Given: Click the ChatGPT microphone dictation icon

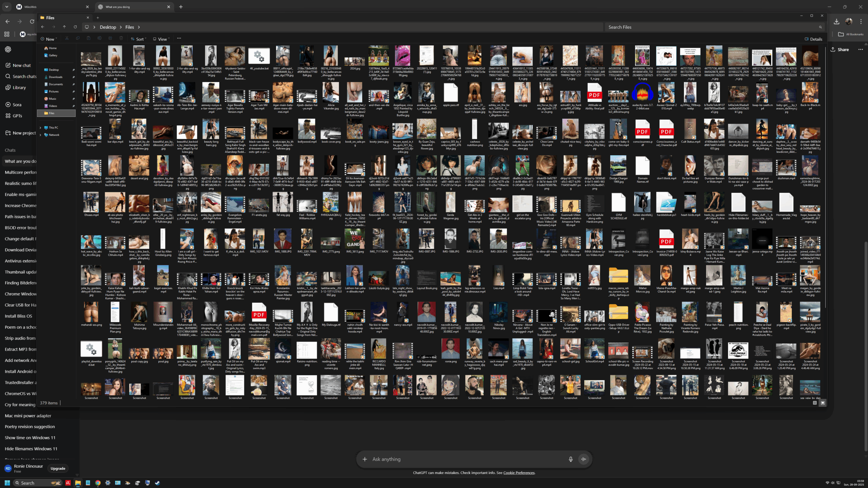Looking at the screenshot, I should point(571,459).
